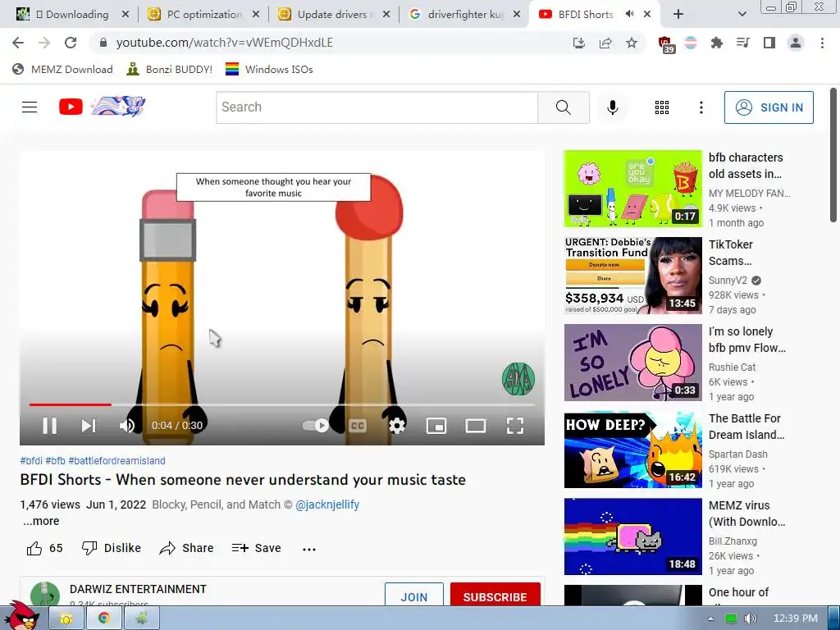This screenshot has width=840, height=630.
Task: Open the @jacknjellify channel link
Action: [x=327, y=504]
